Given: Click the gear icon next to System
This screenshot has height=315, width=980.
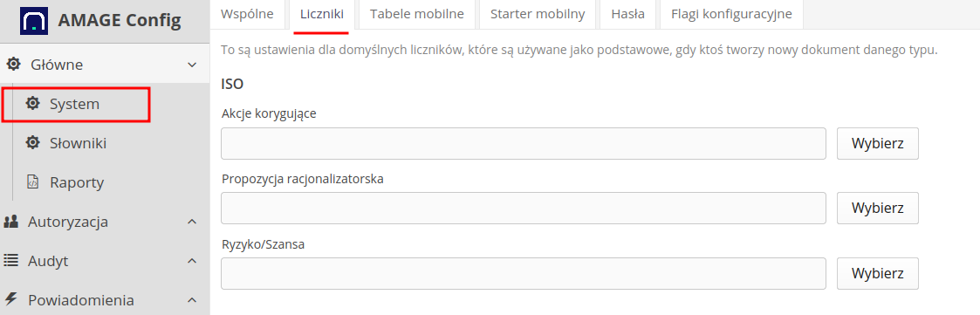Looking at the screenshot, I should tap(32, 104).
